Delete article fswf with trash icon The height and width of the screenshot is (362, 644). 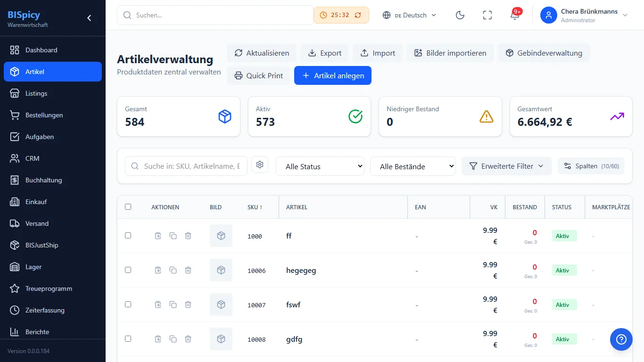point(188,304)
